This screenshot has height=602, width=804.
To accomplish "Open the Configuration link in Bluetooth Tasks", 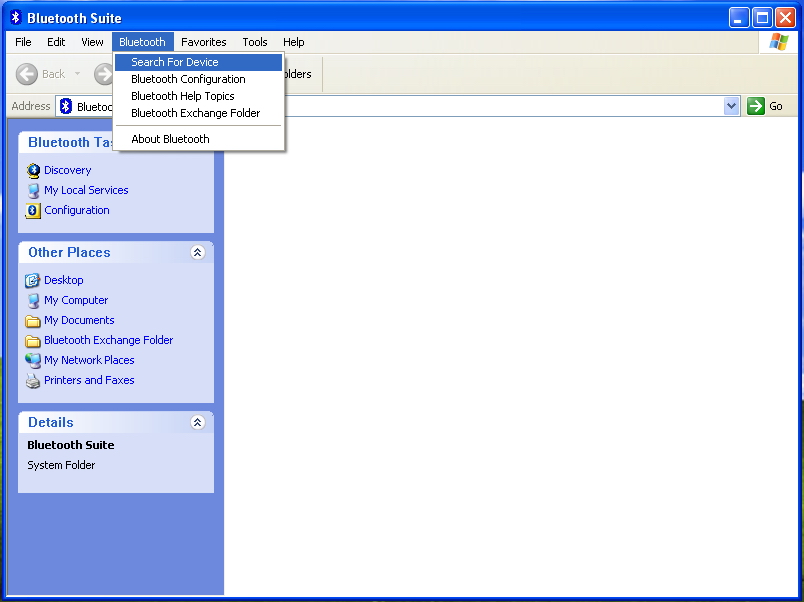I will (x=77, y=210).
